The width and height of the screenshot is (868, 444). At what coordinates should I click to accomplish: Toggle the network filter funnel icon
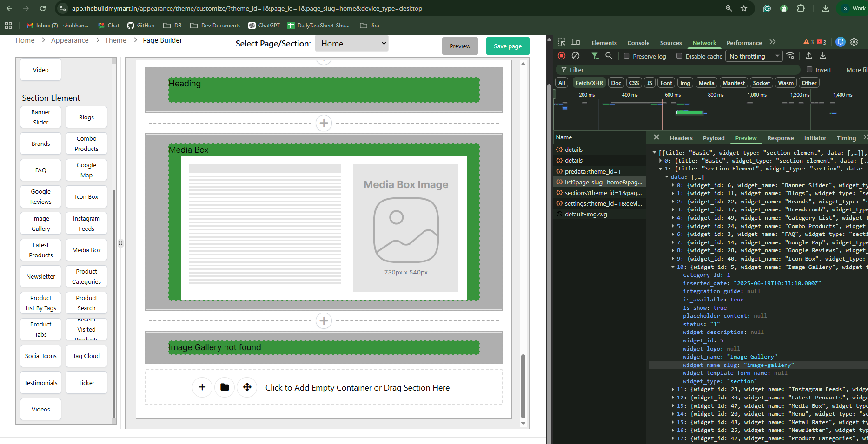tap(595, 56)
